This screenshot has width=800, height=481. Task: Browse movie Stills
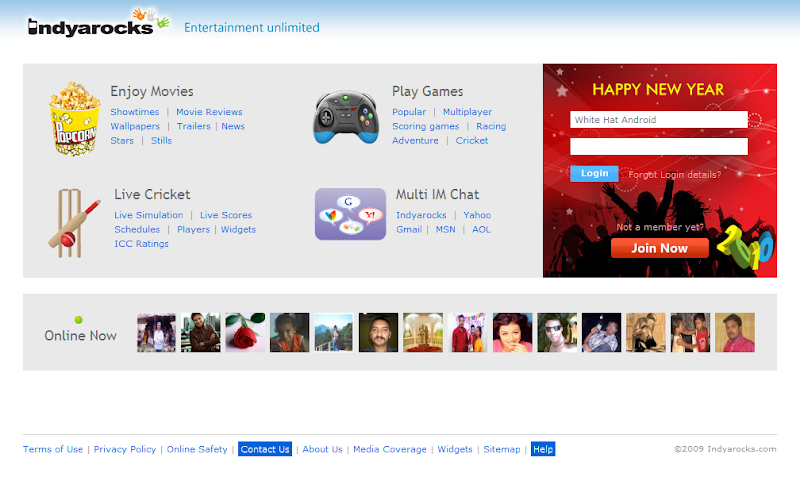pos(161,140)
